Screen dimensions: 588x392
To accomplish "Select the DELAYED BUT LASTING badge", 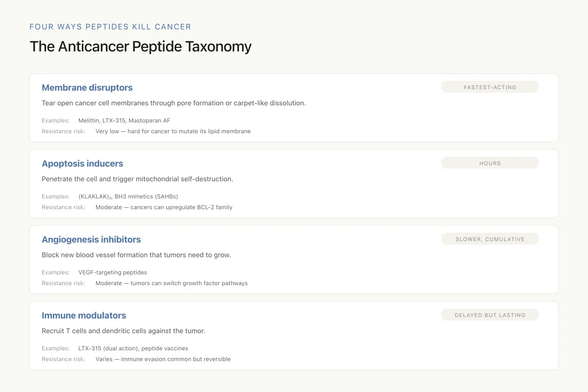I will click(490, 315).
